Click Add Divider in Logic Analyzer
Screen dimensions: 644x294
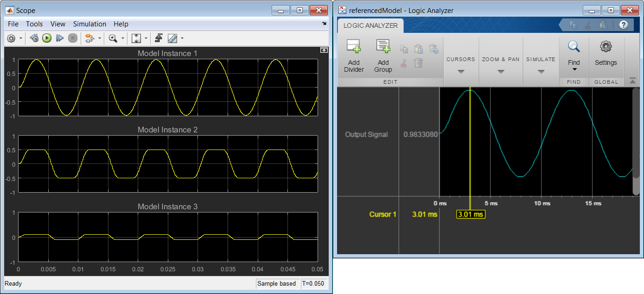pos(354,56)
